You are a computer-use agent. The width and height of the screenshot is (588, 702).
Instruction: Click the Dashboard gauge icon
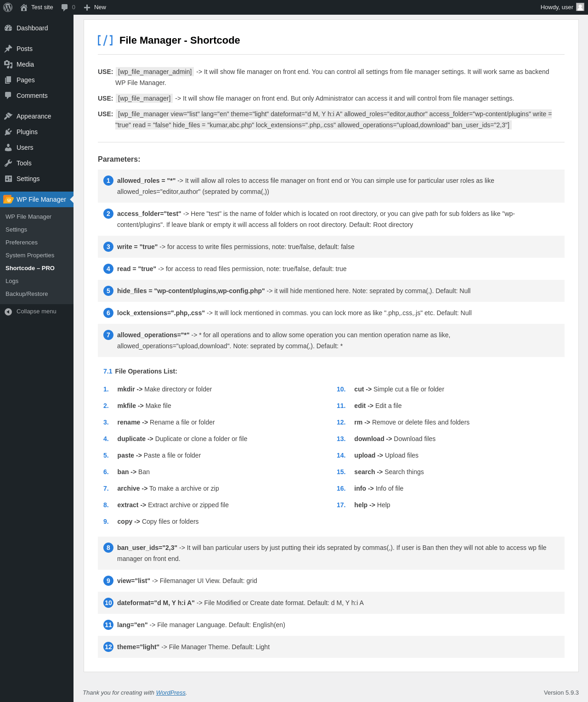pyautogui.click(x=8, y=28)
